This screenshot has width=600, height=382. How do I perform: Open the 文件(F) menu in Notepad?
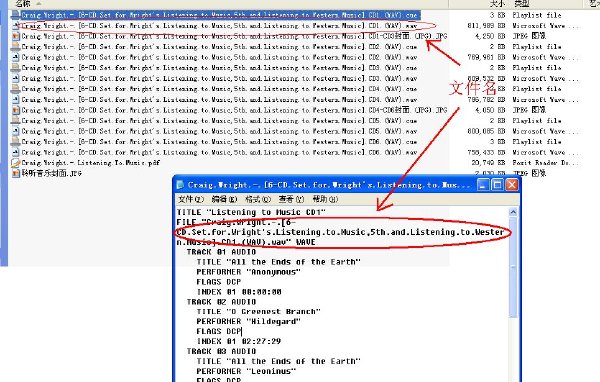pos(191,199)
